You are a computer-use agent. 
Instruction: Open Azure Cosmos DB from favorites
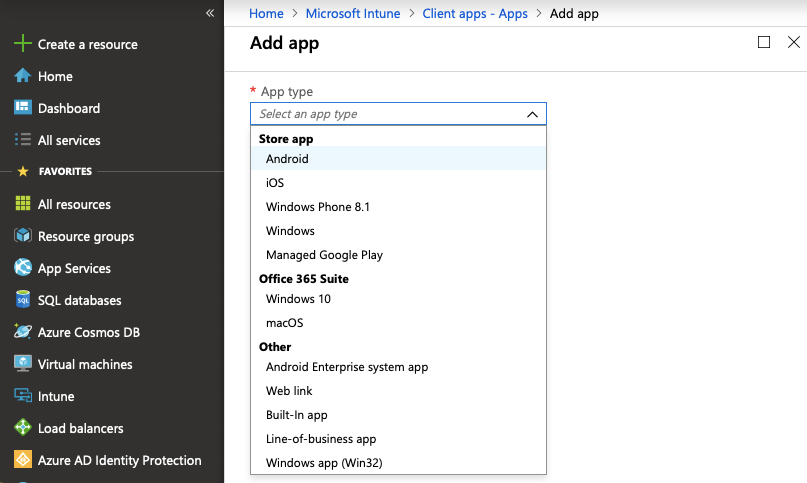pyautogui.click(x=89, y=332)
